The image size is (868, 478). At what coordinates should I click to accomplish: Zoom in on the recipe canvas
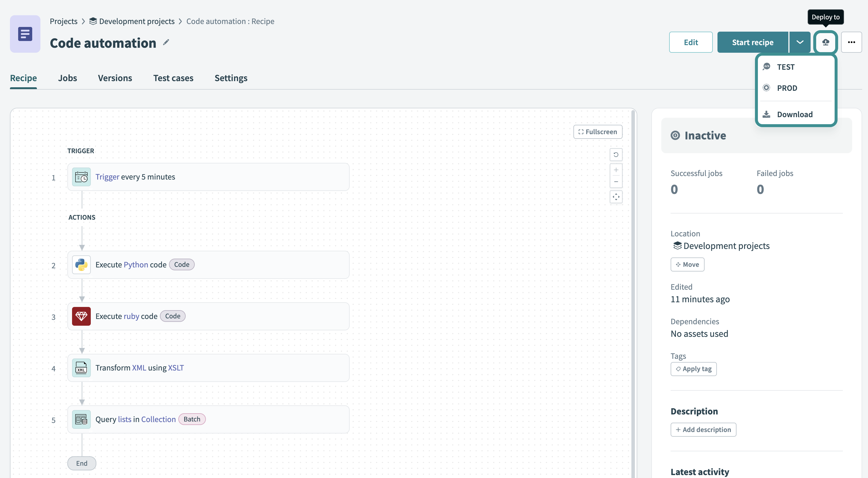(x=616, y=170)
